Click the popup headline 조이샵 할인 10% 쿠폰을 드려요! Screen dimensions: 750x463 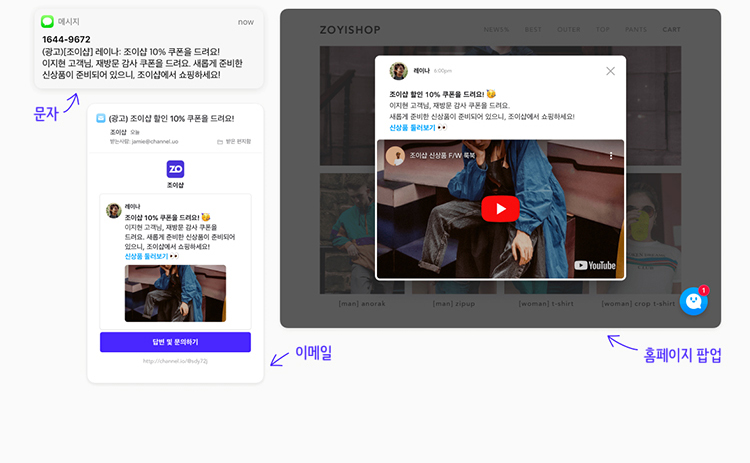(x=437, y=94)
